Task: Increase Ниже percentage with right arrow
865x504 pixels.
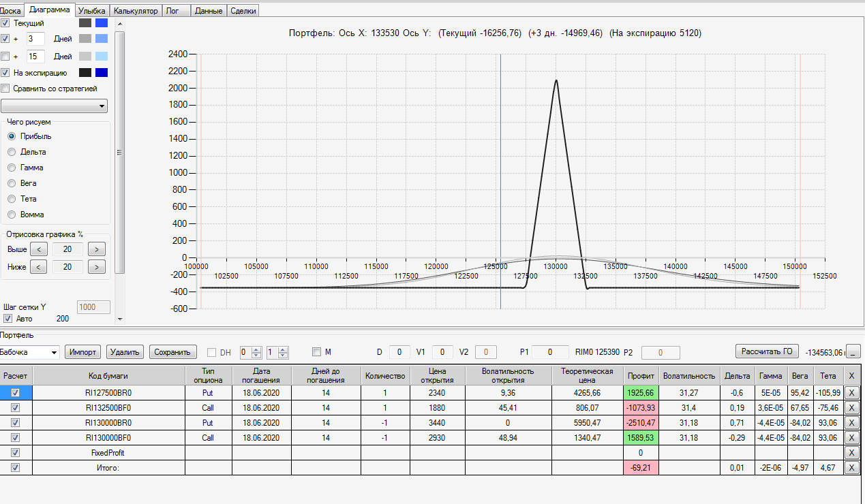Action: click(97, 267)
